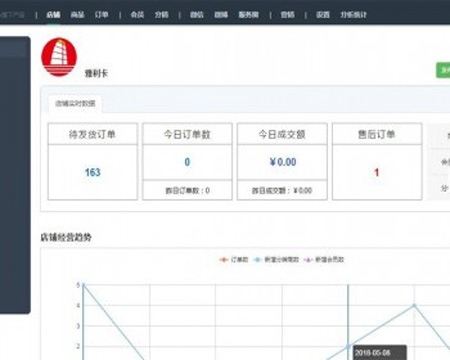Click the green button at right edge
The width and height of the screenshot is (450, 360).
coord(443,70)
